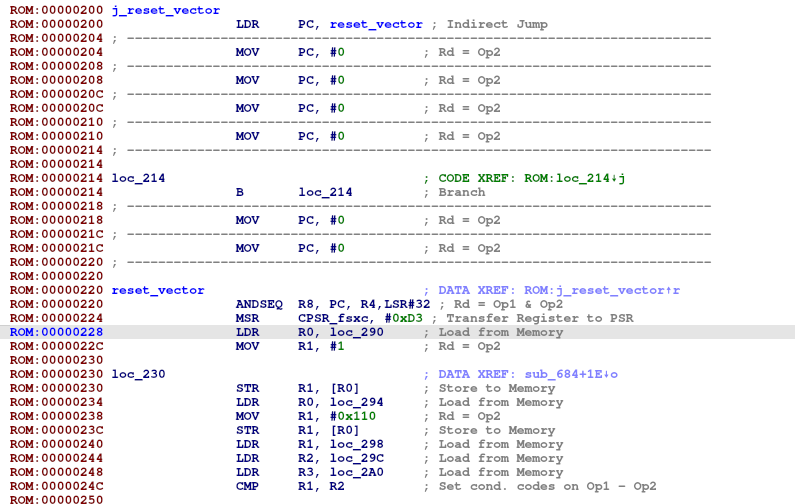Screen dimensions: 795x504
Task: Click the loc_2A0 operand
Action: point(356,472)
